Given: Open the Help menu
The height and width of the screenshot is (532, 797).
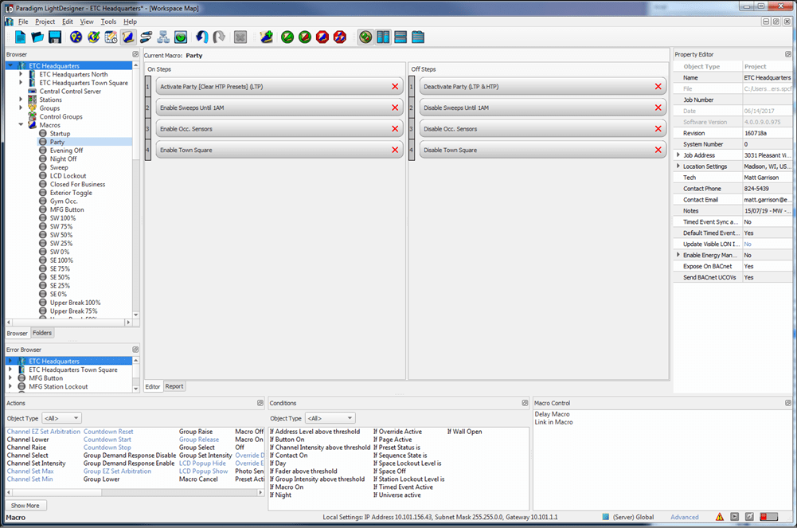Looking at the screenshot, I should [130, 22].
